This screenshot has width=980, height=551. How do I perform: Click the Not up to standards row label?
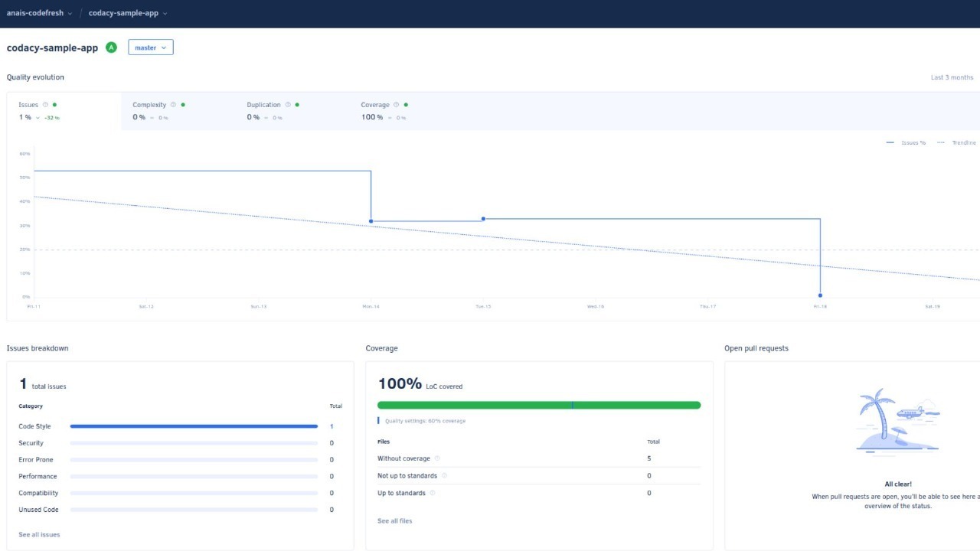pos(407,476)
